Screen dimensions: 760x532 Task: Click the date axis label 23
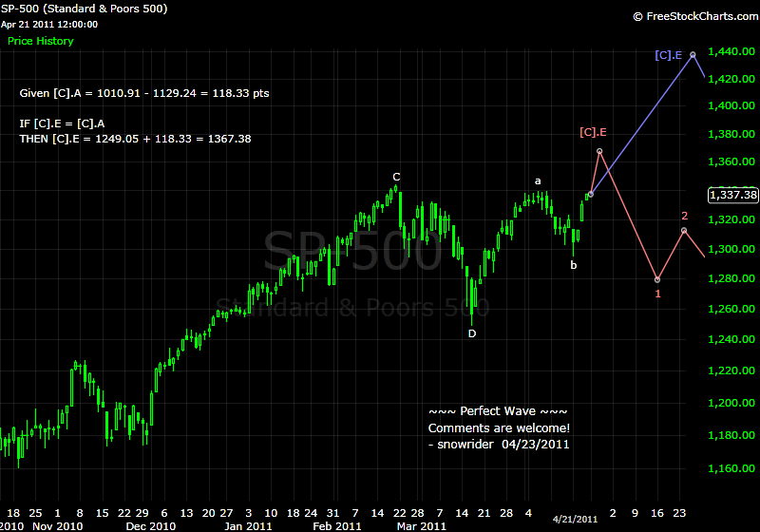(x=679, y=513)
